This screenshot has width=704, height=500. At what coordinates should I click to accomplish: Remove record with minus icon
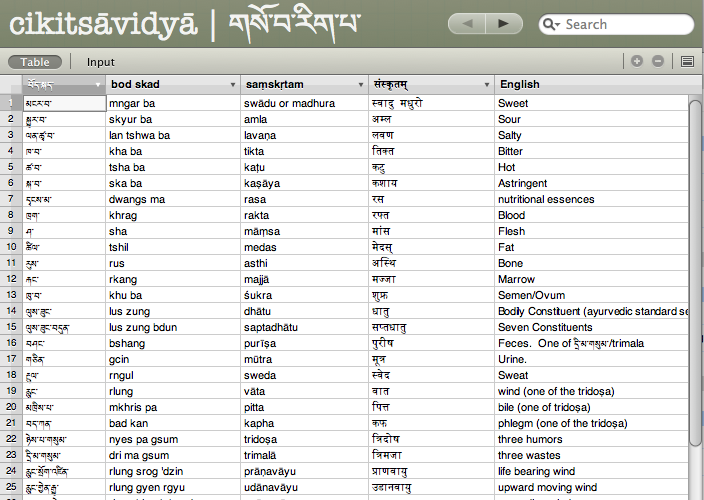(x=658, y=61)
